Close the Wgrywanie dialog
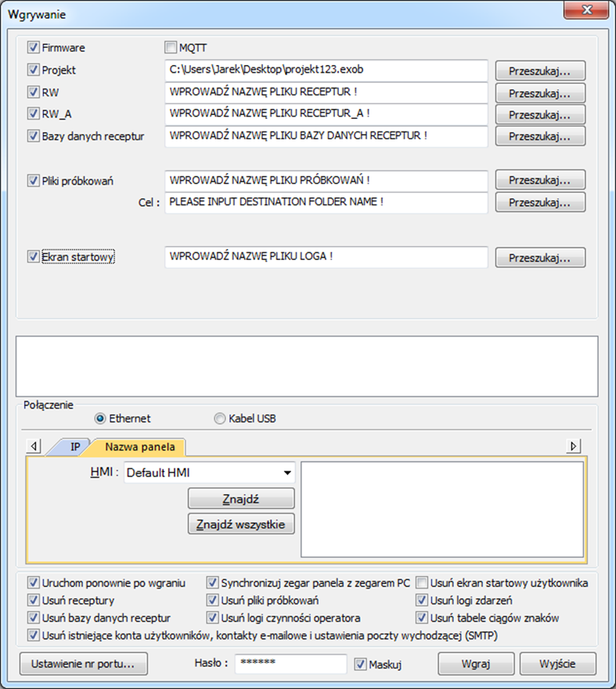 click(586, 9)
